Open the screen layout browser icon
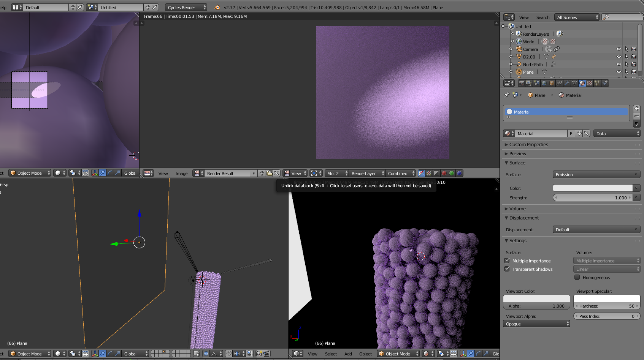The image size is (644, 360). pos(17,7)
